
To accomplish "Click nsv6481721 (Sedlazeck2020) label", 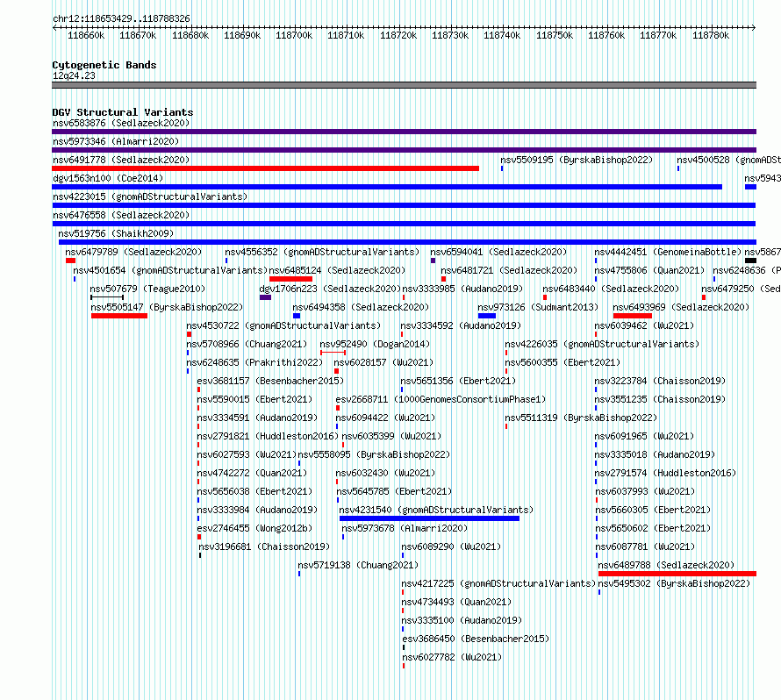I will click(x=509, y=270).
